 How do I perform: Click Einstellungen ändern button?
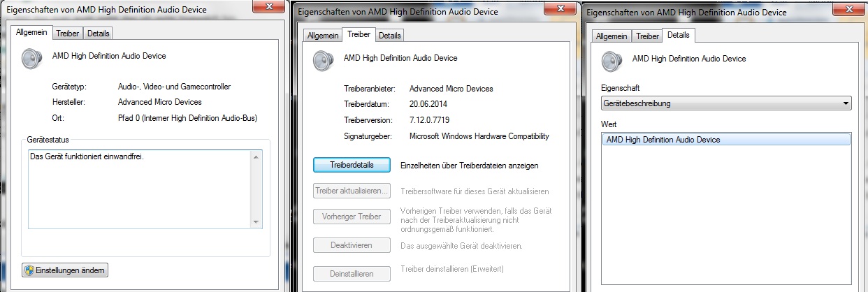click(x=65, y=270)
